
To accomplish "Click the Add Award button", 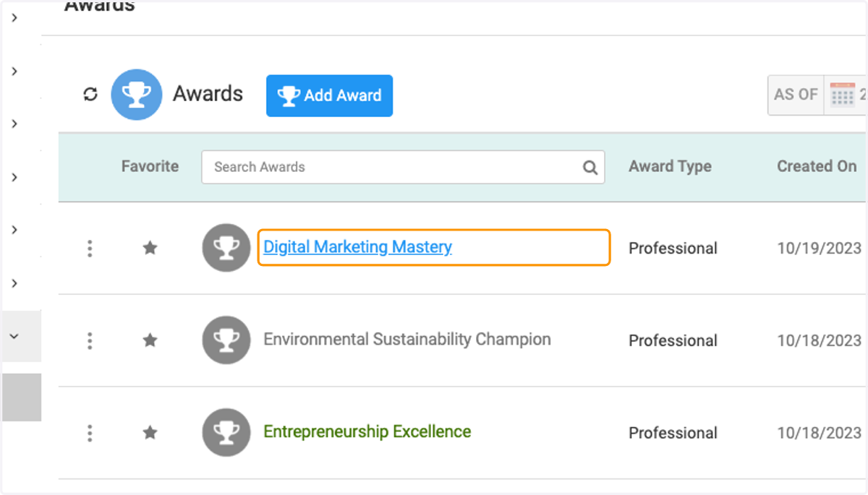I will [329, 95].
